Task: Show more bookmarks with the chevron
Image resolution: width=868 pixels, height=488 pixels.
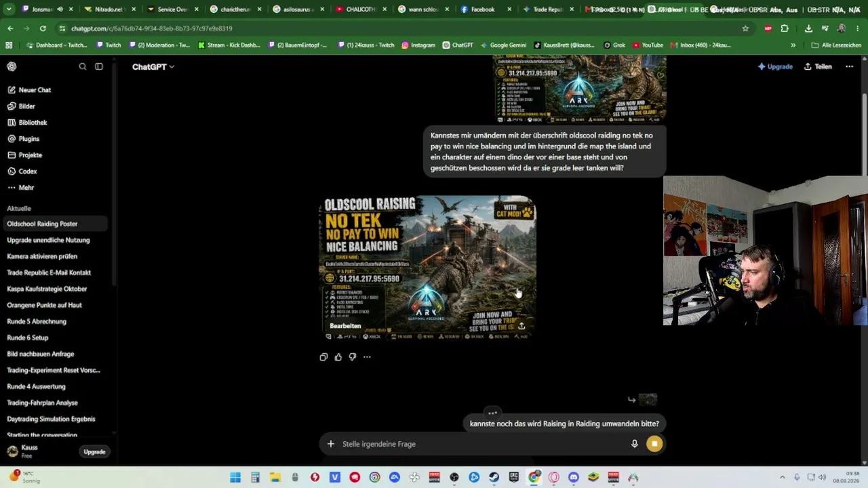Action: (x=793, y=45)
